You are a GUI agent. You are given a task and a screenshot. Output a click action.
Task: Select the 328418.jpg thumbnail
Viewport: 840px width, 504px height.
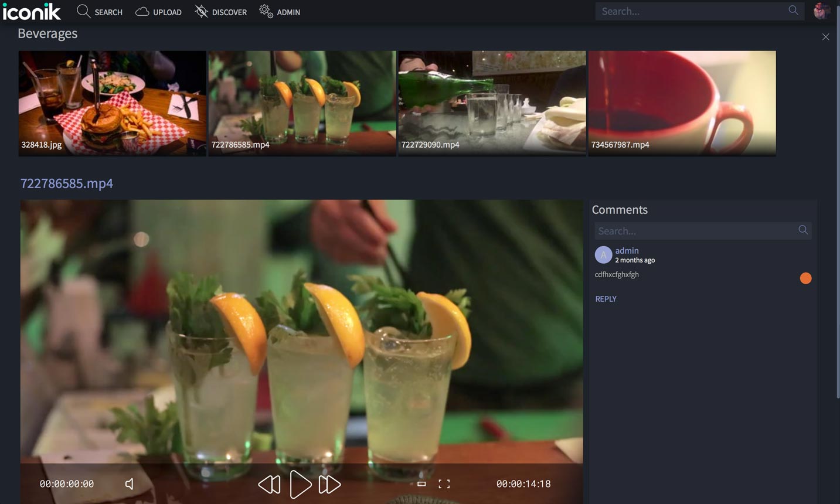[113, 103]
